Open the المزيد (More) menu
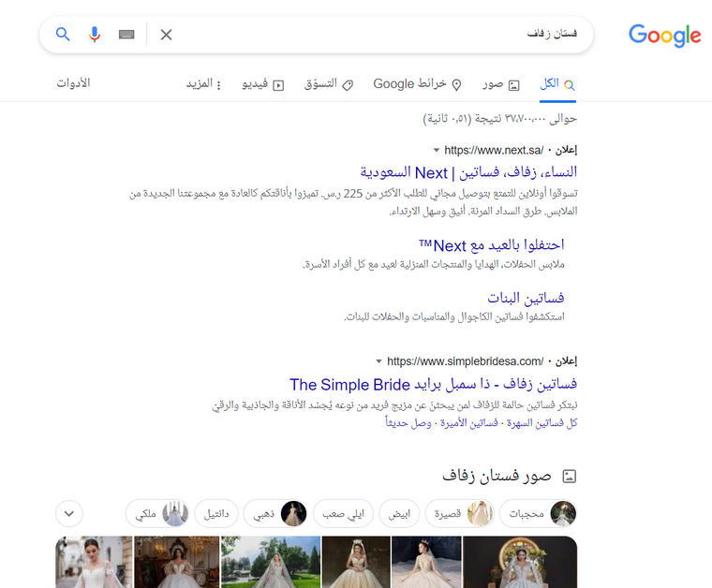This screenshot has height=588, width=712. coord(203,84)
